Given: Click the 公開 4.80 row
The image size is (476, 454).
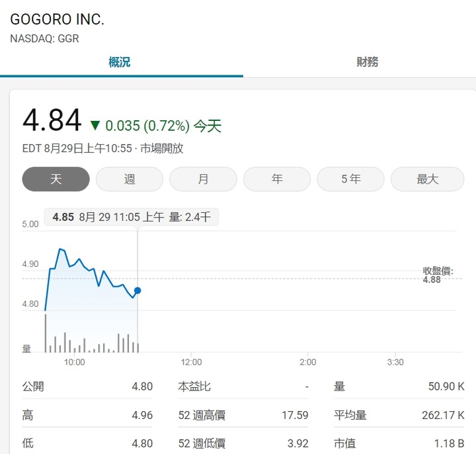Looking at the screenshot, I should coord(87,387).
